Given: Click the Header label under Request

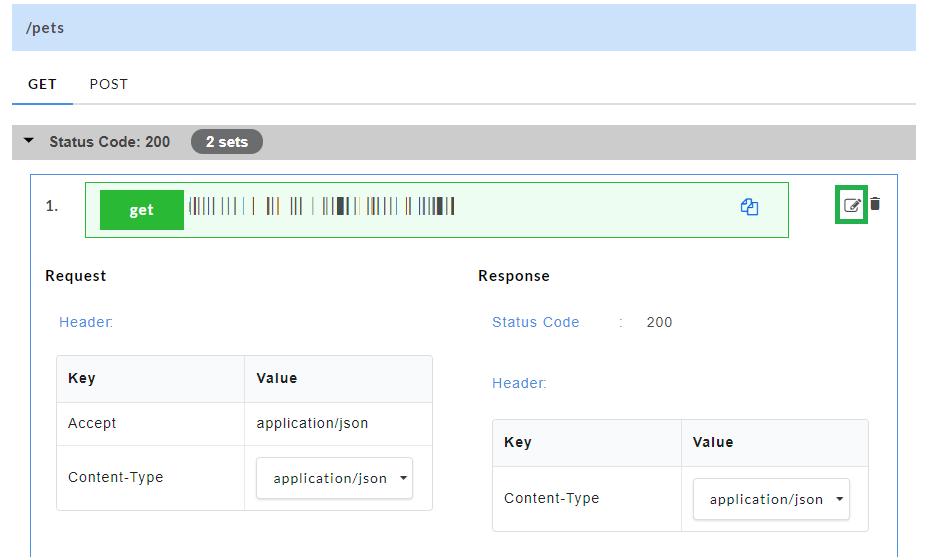Looking at the screenshot, I should [x=86, y=322].
